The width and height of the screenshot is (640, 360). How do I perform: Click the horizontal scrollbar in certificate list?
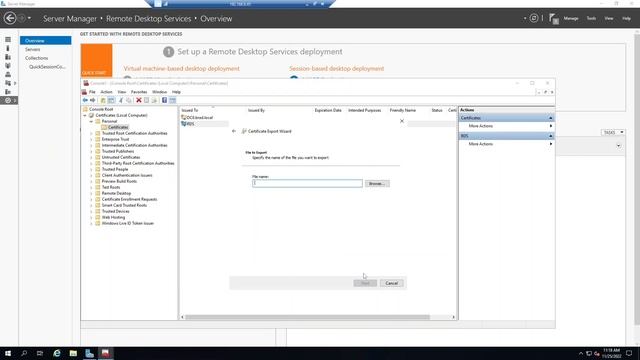[x=307, y=317]
